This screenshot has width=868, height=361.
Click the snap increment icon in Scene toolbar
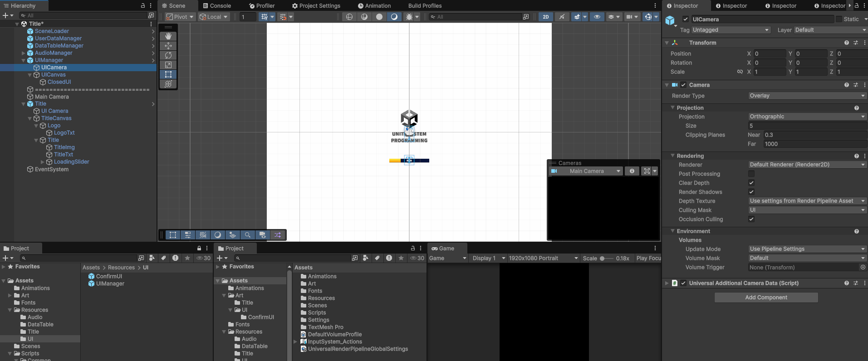point(283,17)
